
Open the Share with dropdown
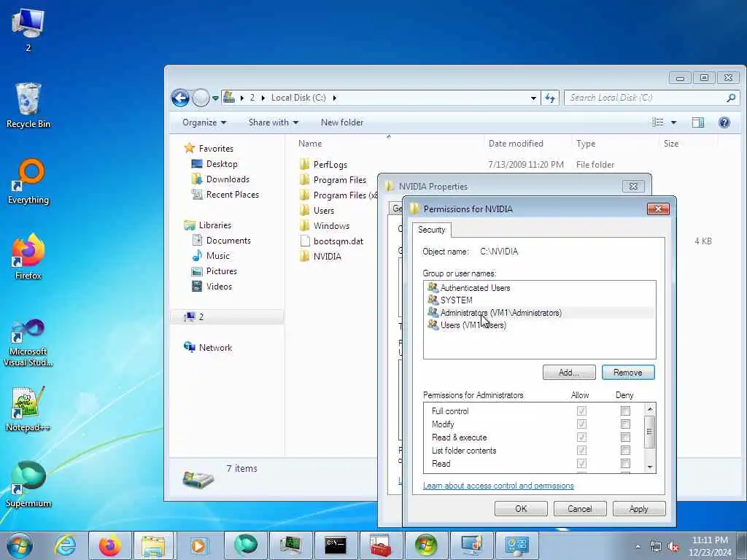(x=273, y=122)
